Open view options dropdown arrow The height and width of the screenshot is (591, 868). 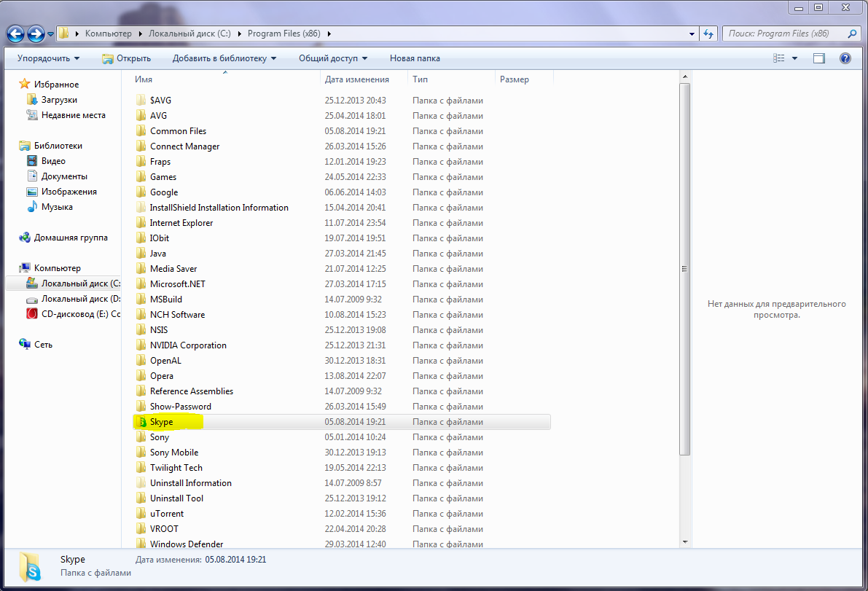click(794, 58)
